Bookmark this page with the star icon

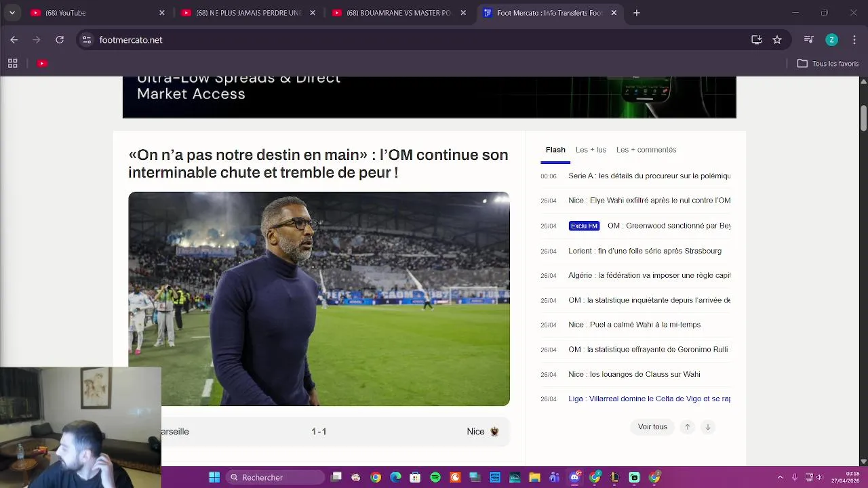(x=777, y=40)
